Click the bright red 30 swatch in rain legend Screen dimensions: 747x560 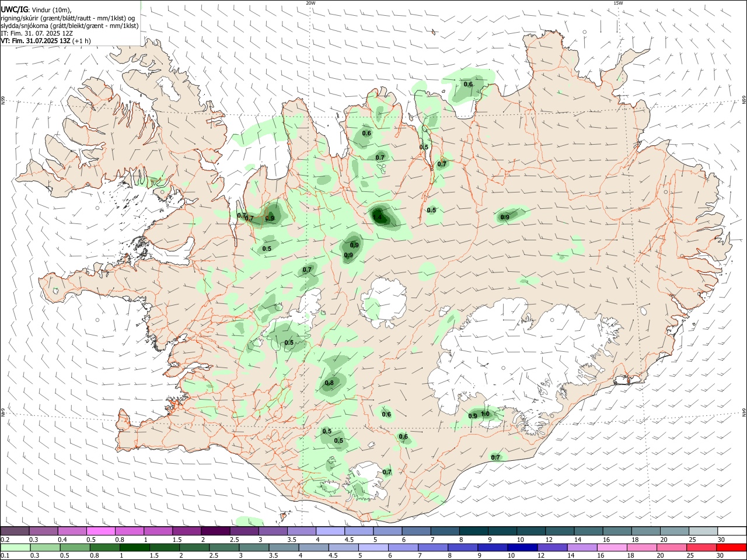pyautogui.click(x=732, y=548)
